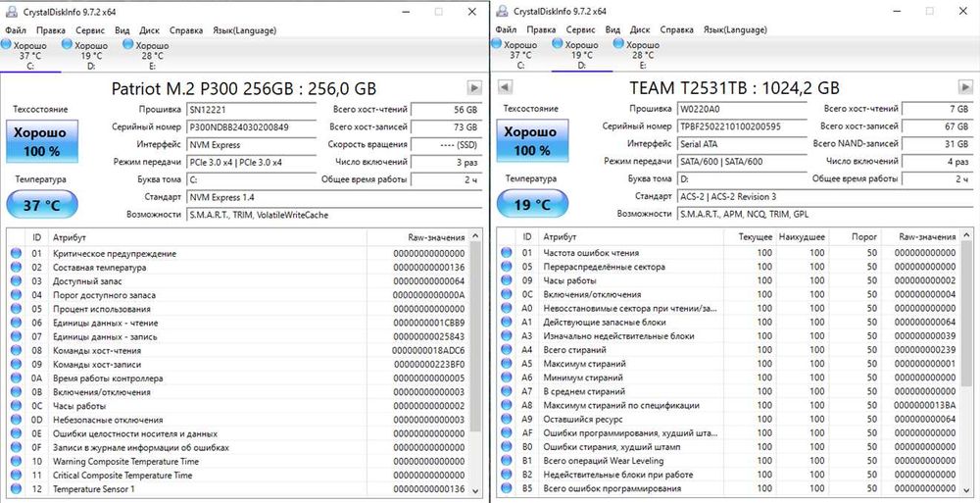The width and height of the screenshot is (980, 503).
Task: Click status icon for Небезопасные отключения row
Action: tap(16, 420)
